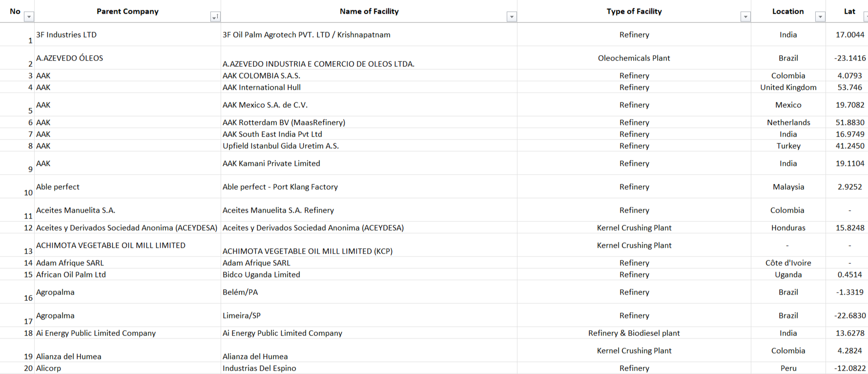This screenshot has width=868, height=374.
Task: Select the United Kingdom location cell
Action: (788, 87)
